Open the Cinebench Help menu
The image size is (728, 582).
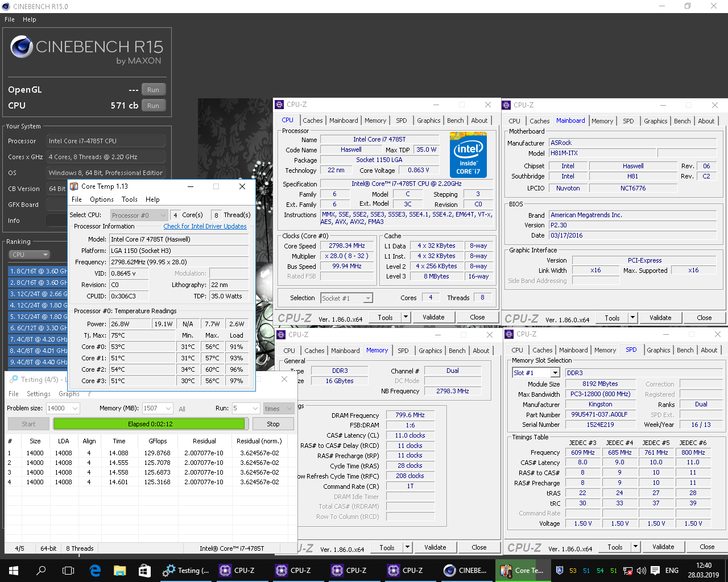30,19
